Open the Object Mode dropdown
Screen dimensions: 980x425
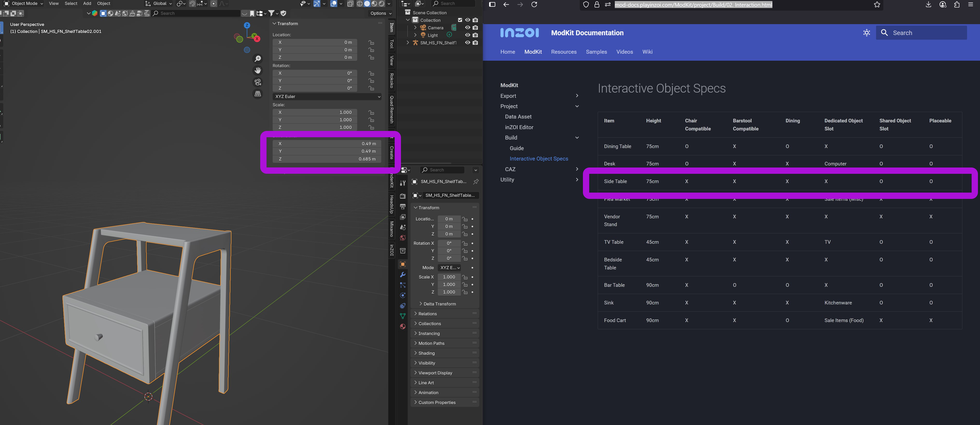pos(24,3)
